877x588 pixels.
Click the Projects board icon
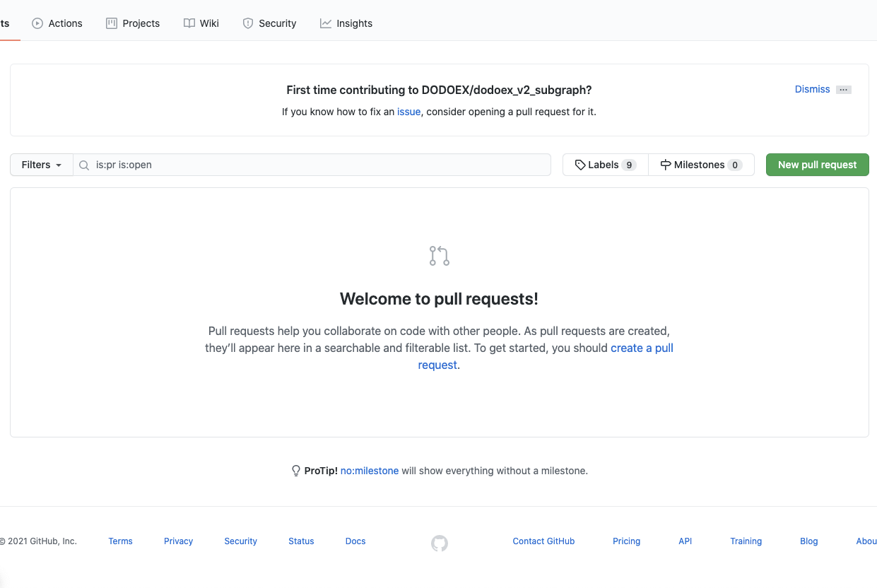112,23
